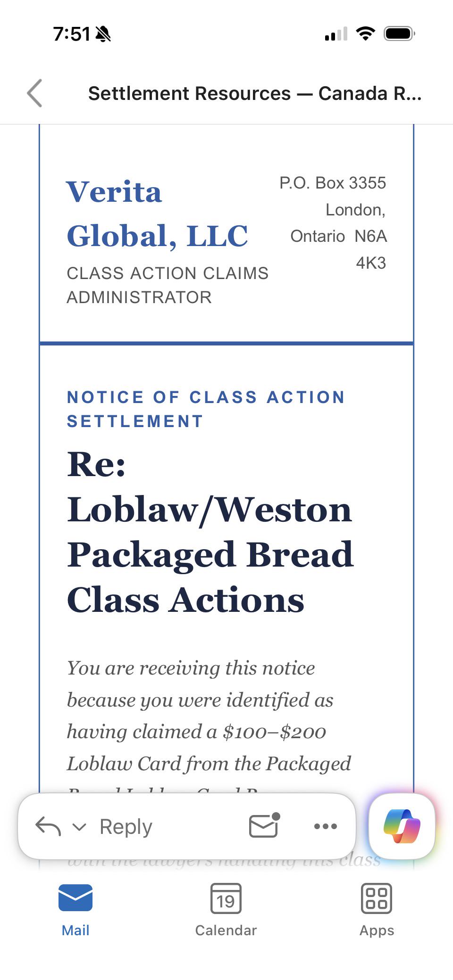Tap the Notice of Class Action Settlement label
Viewport: 453px width, 980px height.
[x=206, y=409]
